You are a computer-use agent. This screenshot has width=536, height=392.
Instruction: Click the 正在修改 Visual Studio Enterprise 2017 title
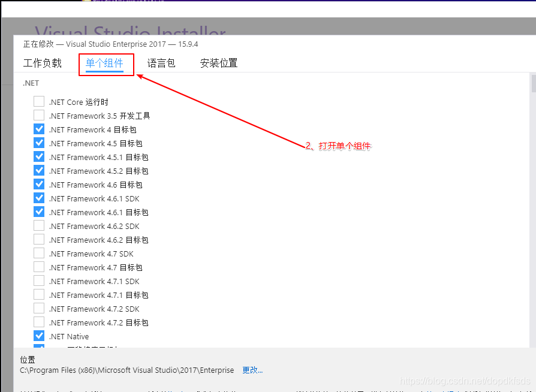[x=110, y=44]
